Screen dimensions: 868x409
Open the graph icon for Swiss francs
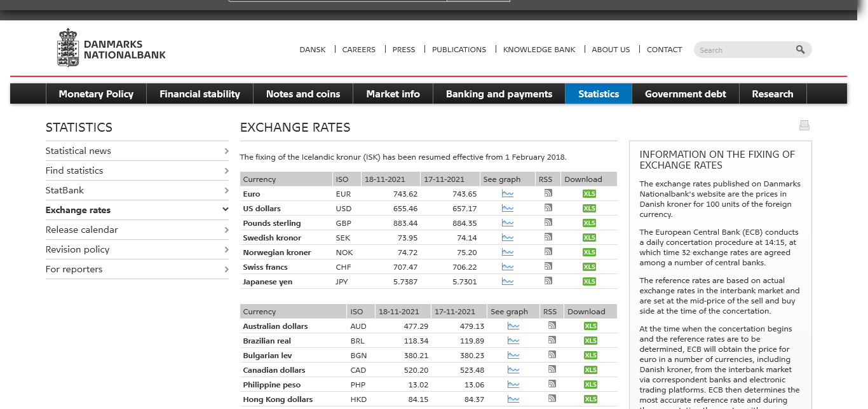pos(507,267)
